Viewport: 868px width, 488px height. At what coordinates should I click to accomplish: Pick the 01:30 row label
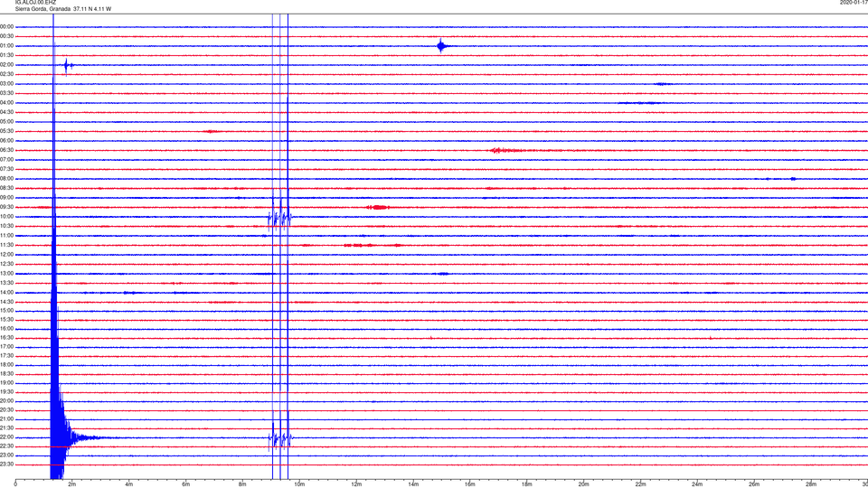point(6,55)
